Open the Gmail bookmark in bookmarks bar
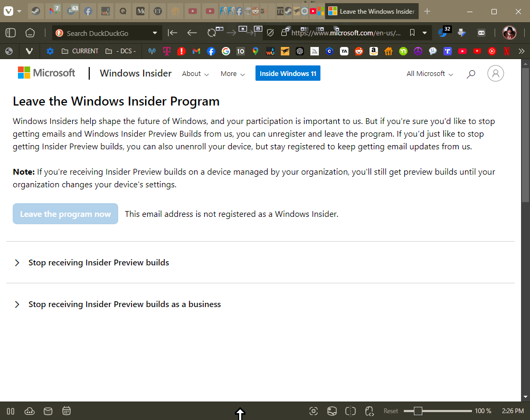 tap(196, 51)
